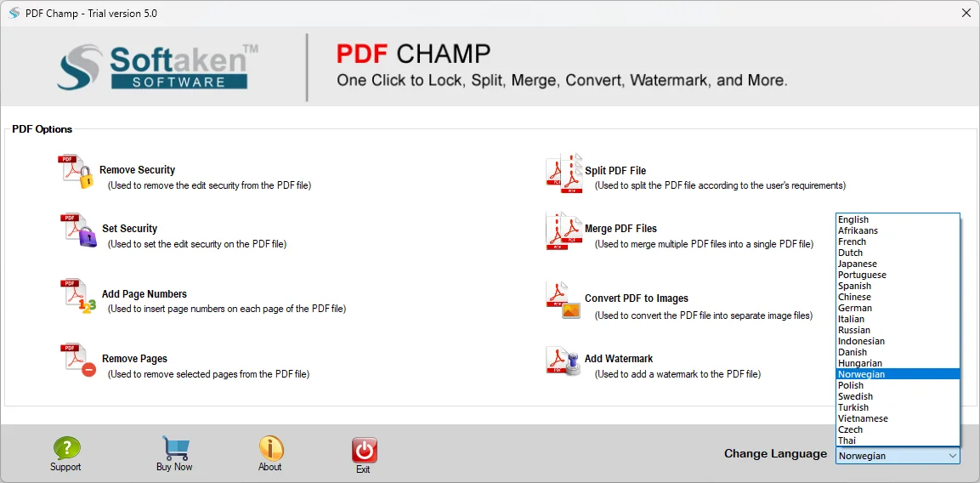This screenshot has width=980, height=483.
Task: Close the PDF Champ window
Action: tap(965, 13)
